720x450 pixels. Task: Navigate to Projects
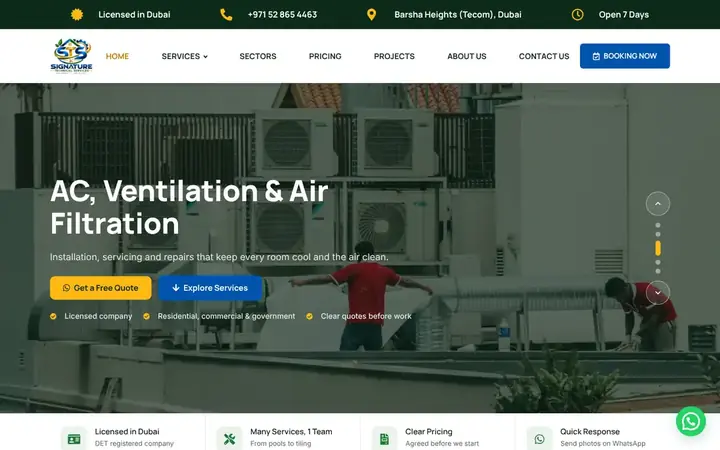click(394, 56)
